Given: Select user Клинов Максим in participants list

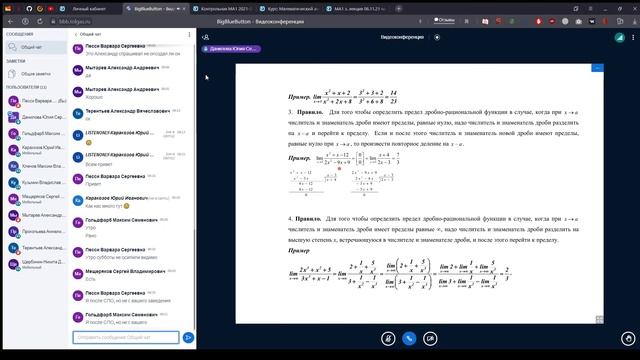Looking at the screenshot, I should (37, 166).
